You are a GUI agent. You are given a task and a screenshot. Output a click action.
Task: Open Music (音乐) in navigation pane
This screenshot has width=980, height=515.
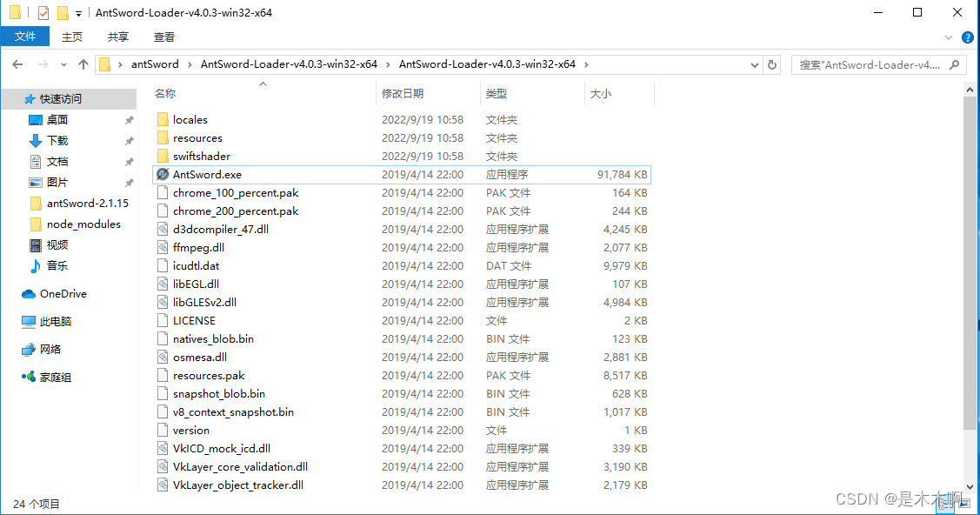click(x=57, y=265)
